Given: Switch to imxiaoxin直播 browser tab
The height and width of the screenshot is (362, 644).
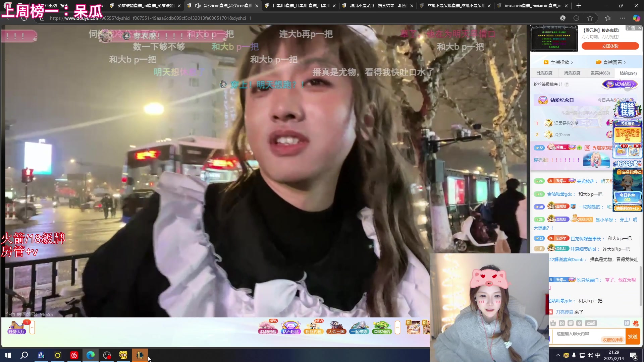Looking at the screenshot, I should [532, 6].
